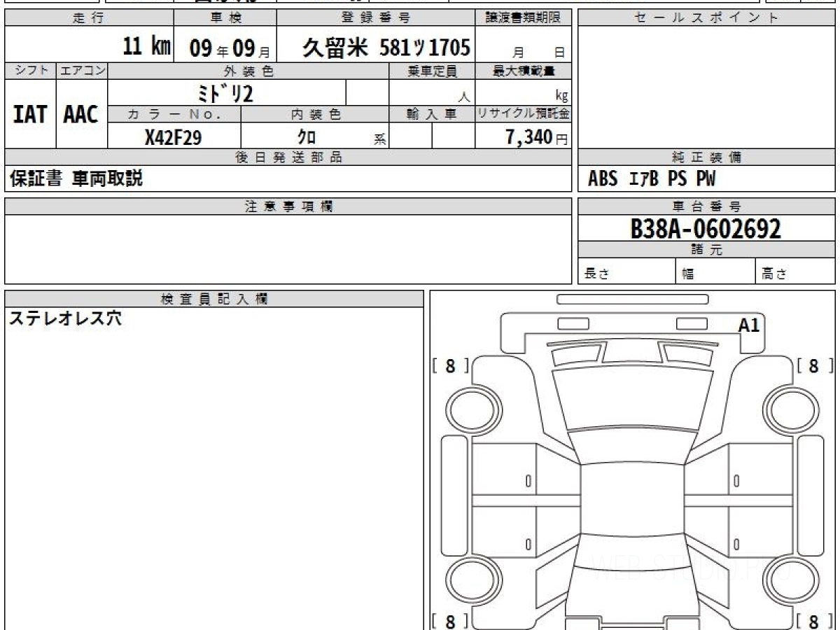Click the 乗車定員 header
Screen dimensions: 840x630
[x=432, y=71]
